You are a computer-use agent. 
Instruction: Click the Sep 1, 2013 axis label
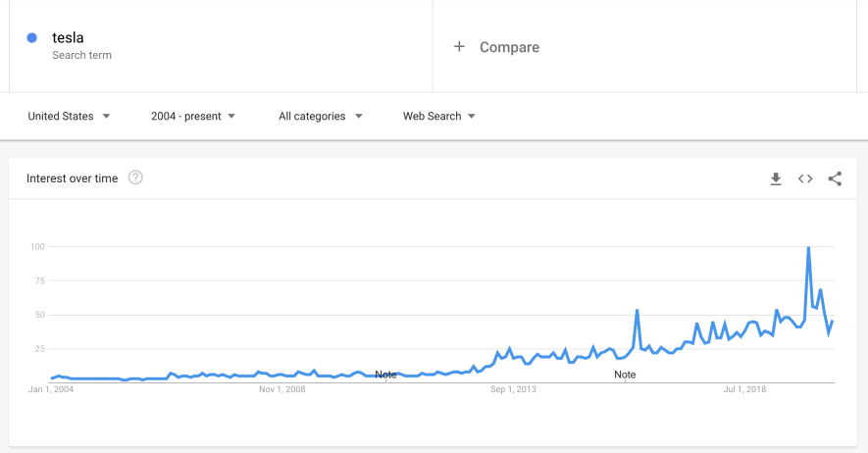point(513,389)
